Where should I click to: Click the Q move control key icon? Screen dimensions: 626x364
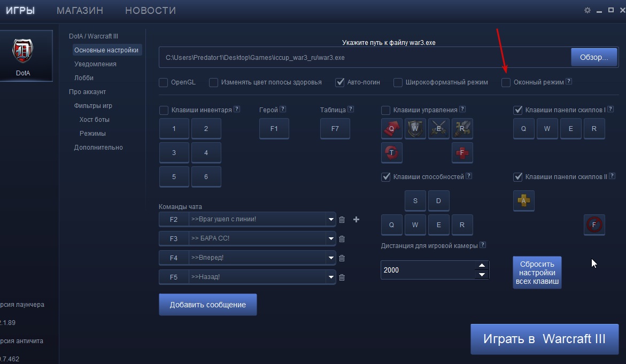392,128
